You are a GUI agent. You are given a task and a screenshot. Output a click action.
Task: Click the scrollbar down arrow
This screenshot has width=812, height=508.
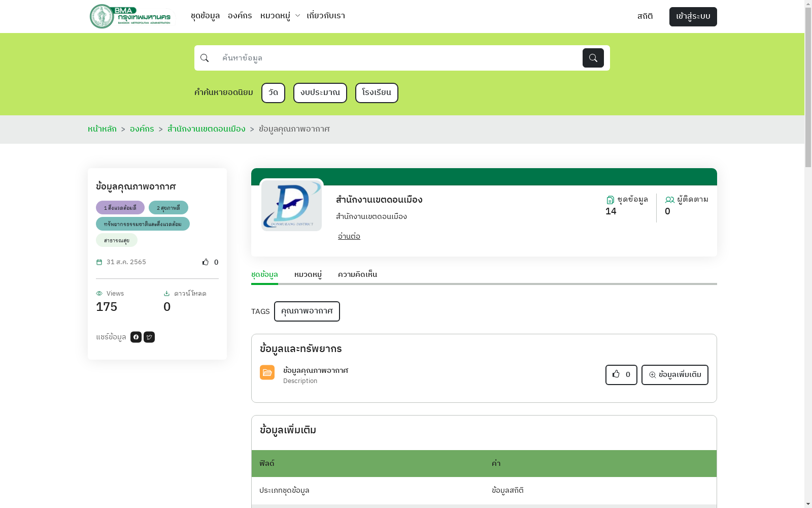pos(808,504)
